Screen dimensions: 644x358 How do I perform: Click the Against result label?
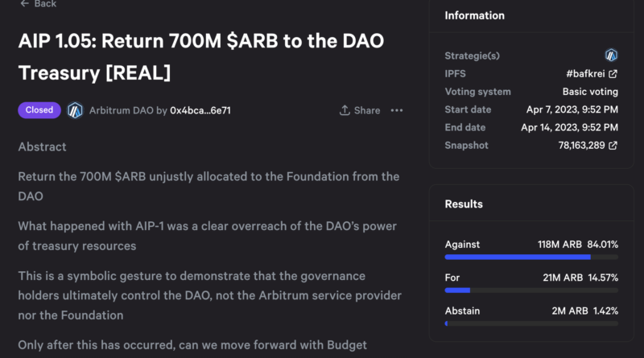[x=462, y=244]
